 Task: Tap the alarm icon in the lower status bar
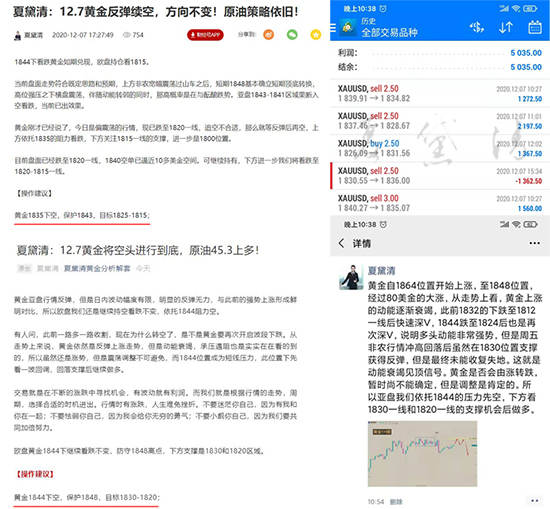(x=383, y=224)
